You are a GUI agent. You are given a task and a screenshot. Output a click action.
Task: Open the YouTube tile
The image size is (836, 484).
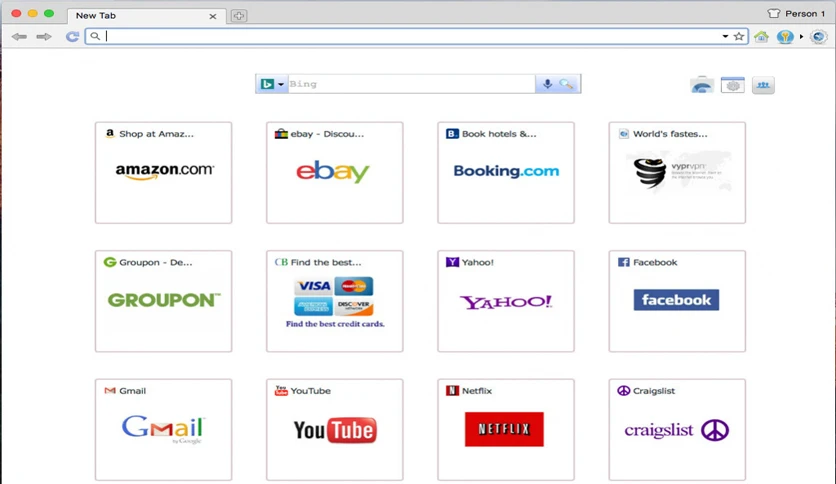pos(335,430)
